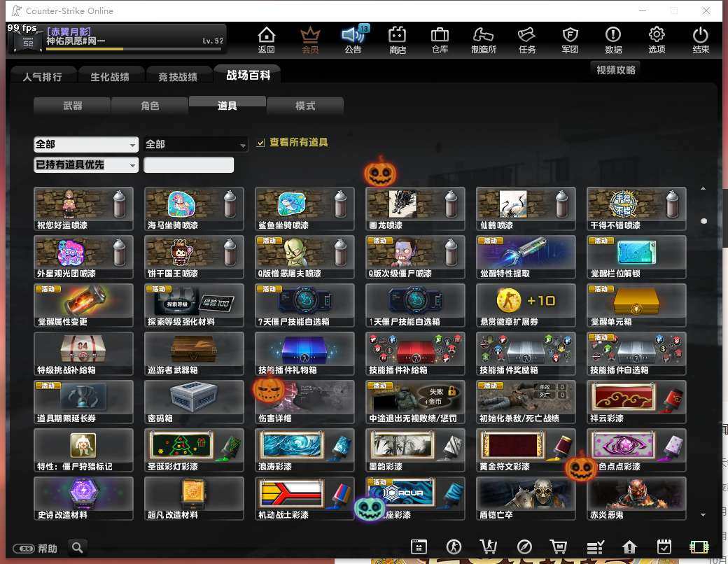This screenshot has width=728, height=564.
Task: Open 选项 settings gear icon
Action: pyautogui.click(x=657, y=40)
